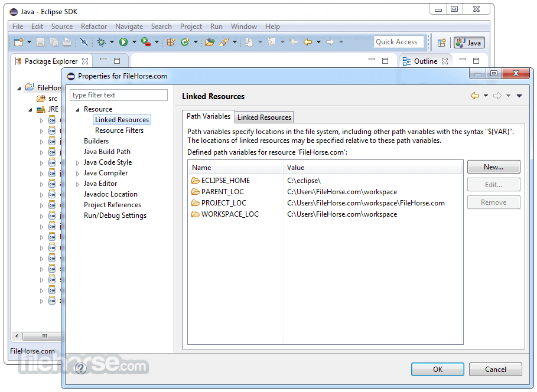
Task: Click the Print icon in the toolbar
Action: [67, 42]
